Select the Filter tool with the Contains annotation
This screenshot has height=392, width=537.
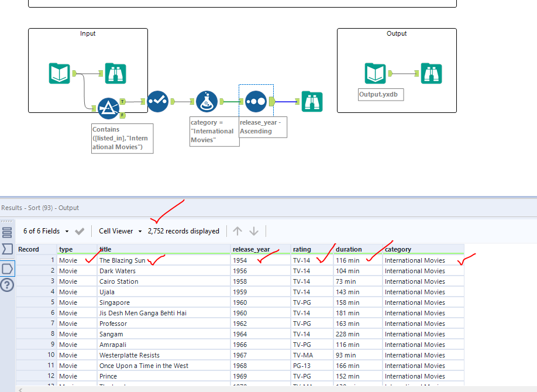108,108
